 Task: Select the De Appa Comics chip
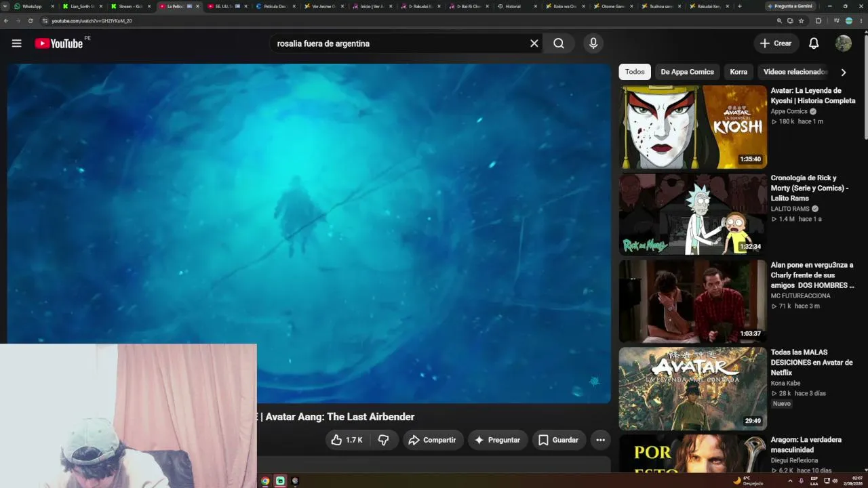(x=687, y=72)
